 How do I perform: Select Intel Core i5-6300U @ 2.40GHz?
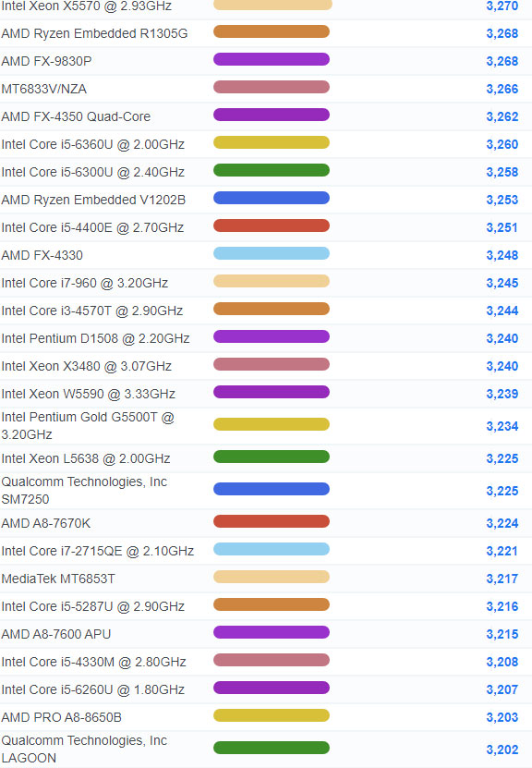93,172
